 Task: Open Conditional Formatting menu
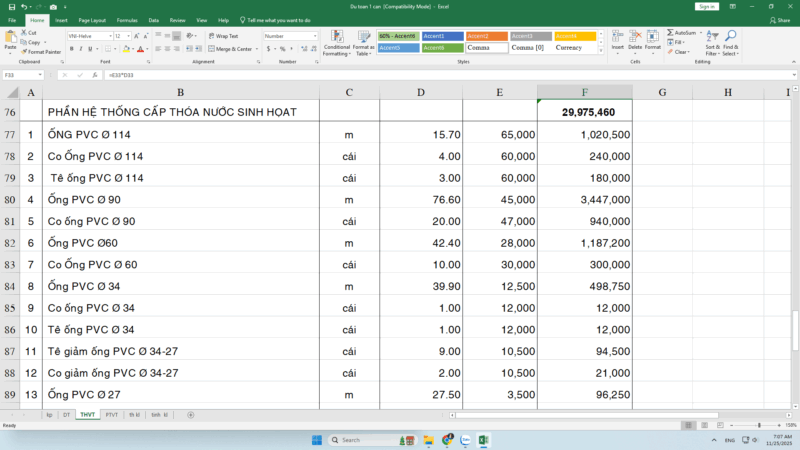click(336, 42)
